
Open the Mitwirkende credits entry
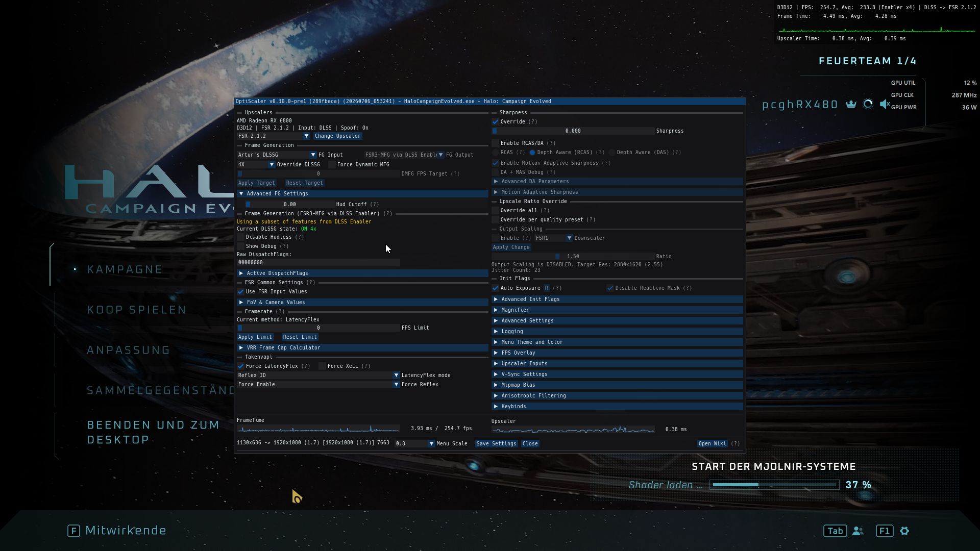[x=126, y=531]
